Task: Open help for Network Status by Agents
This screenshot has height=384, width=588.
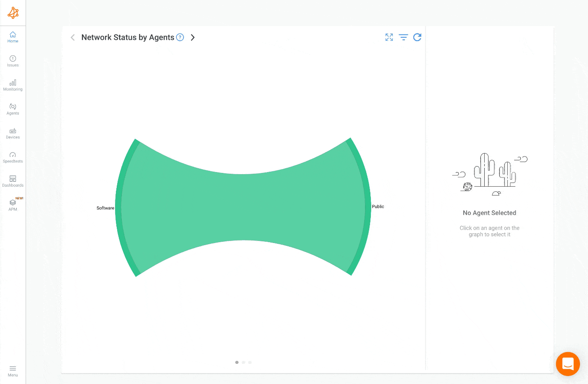Action: pyautogui.click(x=180, y=37)
